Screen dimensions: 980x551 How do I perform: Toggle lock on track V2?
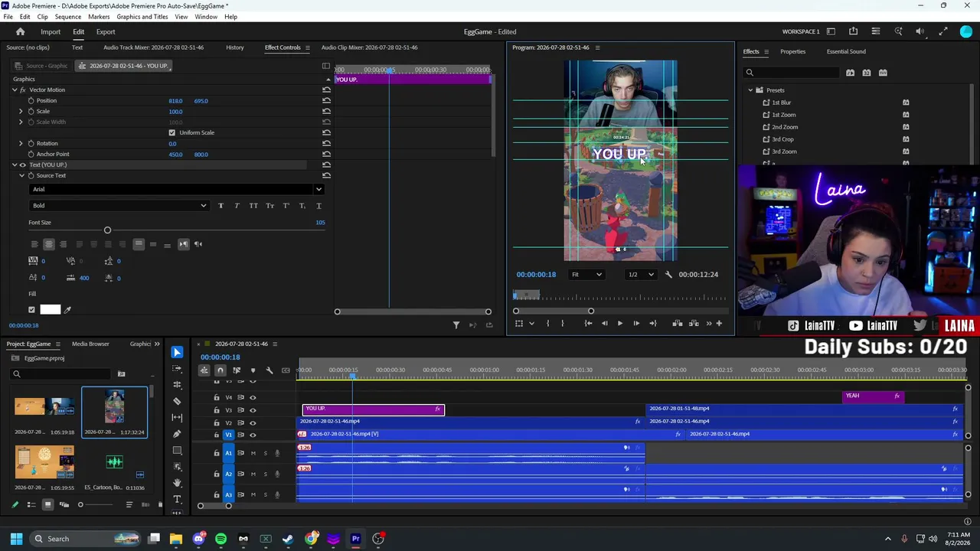(217, 422)
